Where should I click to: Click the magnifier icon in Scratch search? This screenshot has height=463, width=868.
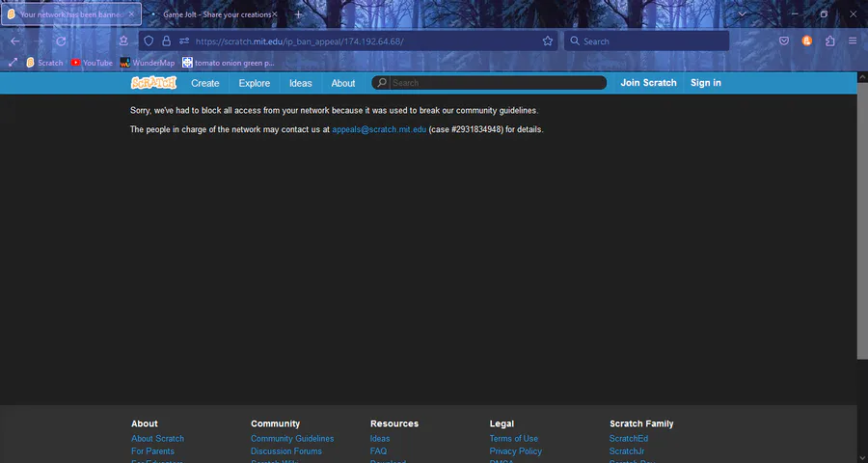coord(381,83)
